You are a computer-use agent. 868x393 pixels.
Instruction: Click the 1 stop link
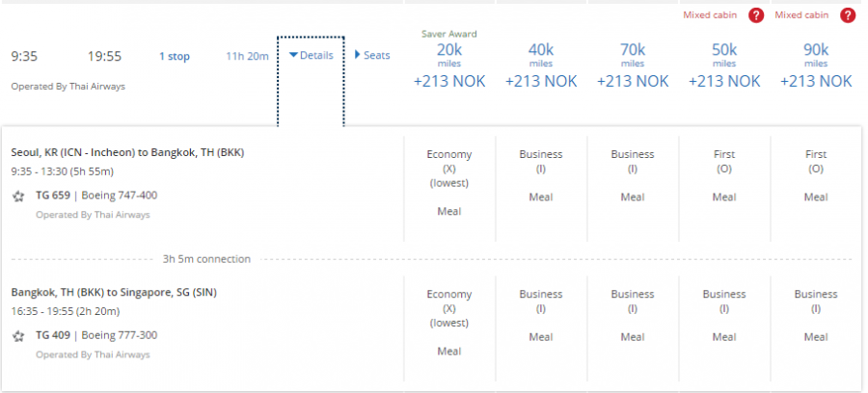[x=175, y=57]
